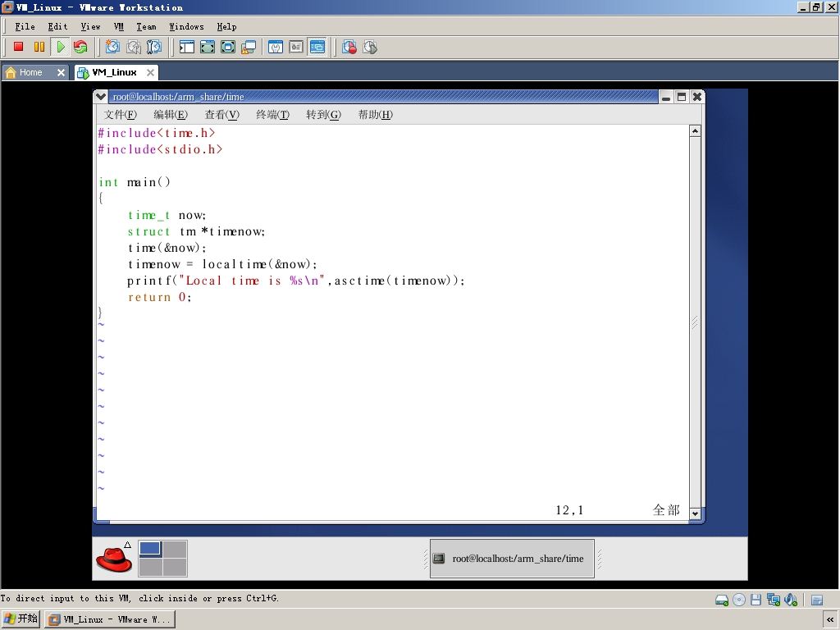The image size is (840, 630).
Task: Enter Full Screen mode icon
Action: pyautogui.click(x=228, y=47)
